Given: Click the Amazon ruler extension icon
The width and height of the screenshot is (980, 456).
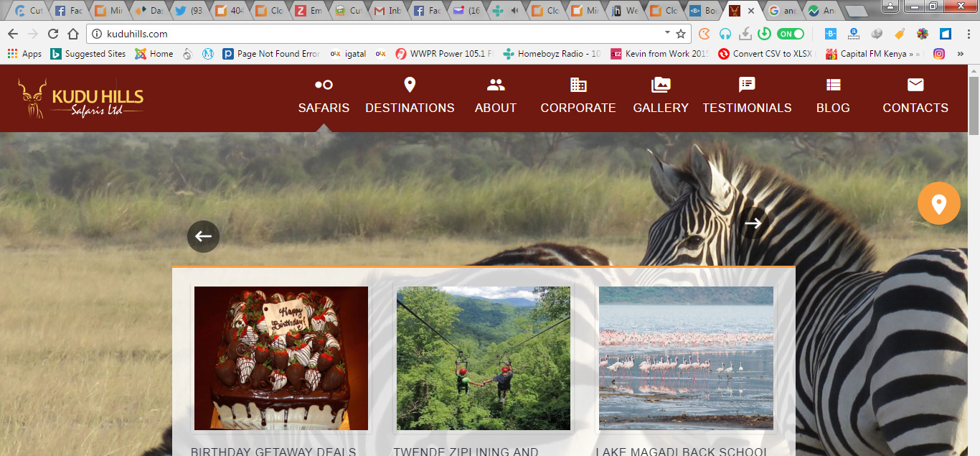Looking at the screenshot, I should [854, 34].
